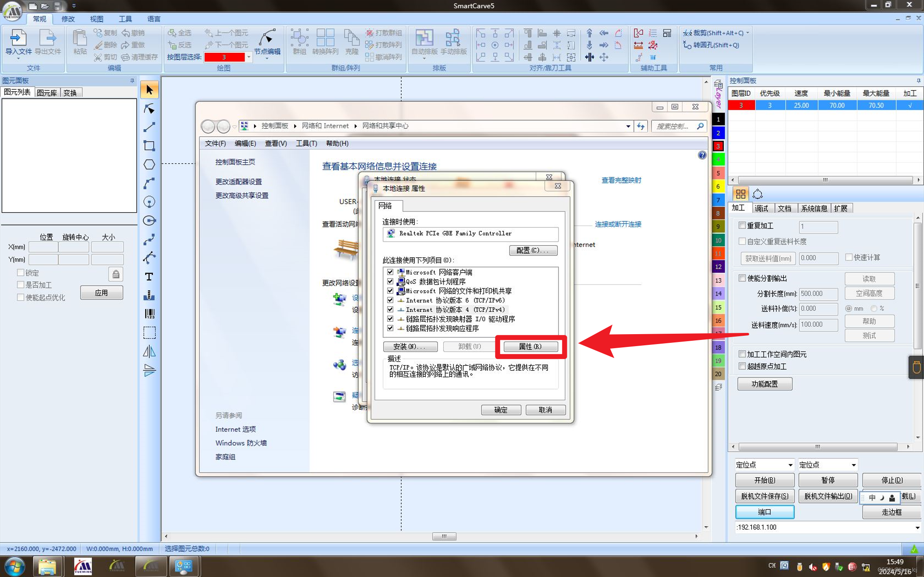The height and width of the screenshot is (577, 924).
Task: Click the canvas horizontal scrollbar thumb
Action: point(444,537)
